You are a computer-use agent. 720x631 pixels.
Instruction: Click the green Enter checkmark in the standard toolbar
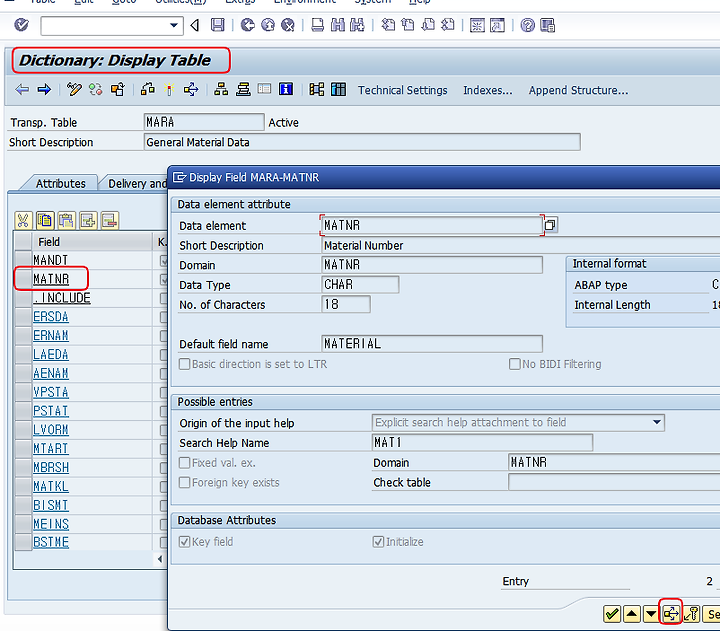coord(21,25)
